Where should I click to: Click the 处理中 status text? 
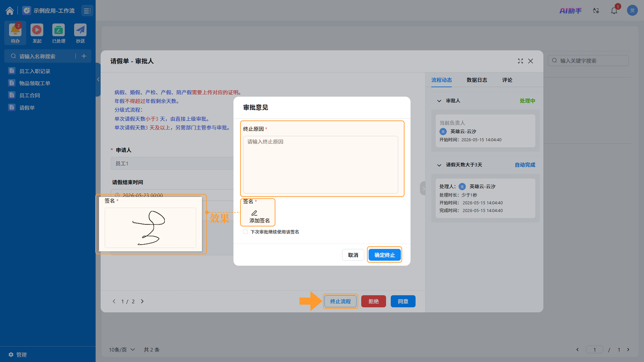(527, 101)
